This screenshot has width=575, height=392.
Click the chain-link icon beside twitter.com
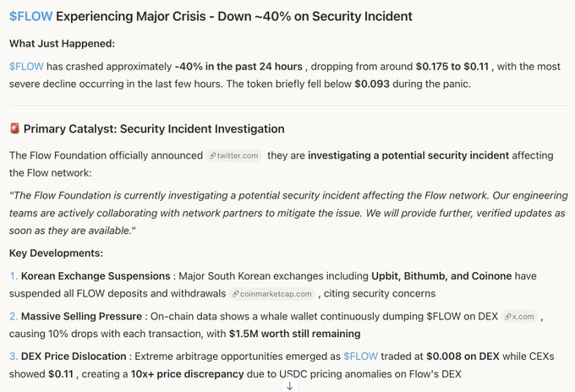tap(212, 156)
